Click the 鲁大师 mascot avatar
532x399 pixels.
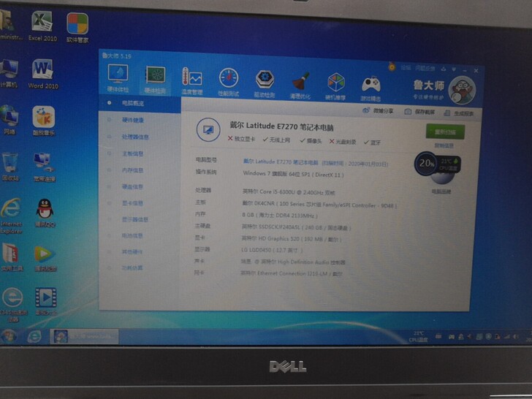tap(461, 91)
